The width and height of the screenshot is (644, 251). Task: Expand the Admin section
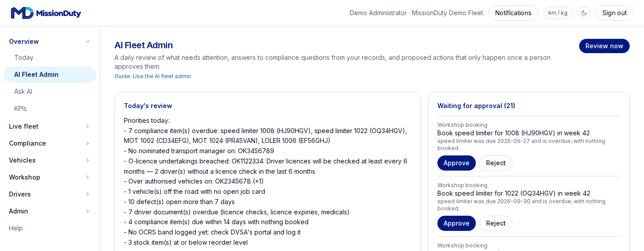coord(50,211)
